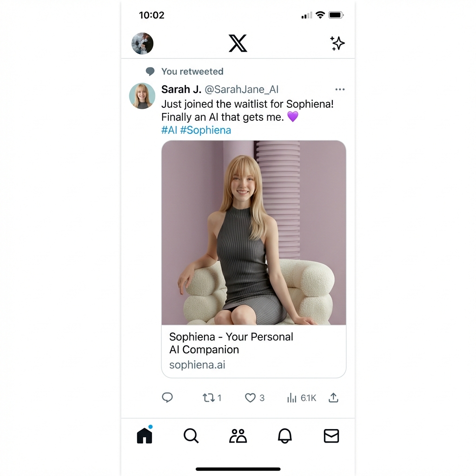Expand the tweet options menu
The width and height of the screenshot is (476, 476).
340,89
